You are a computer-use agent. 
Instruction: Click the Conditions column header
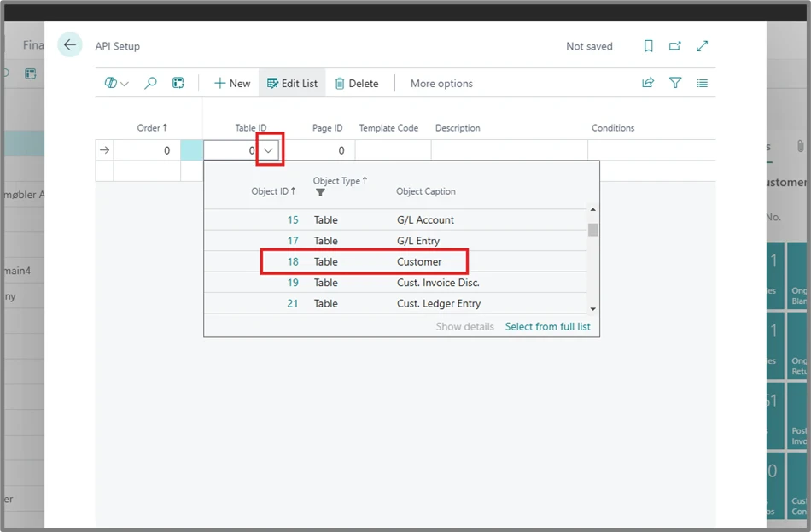(x=613, y=128)
